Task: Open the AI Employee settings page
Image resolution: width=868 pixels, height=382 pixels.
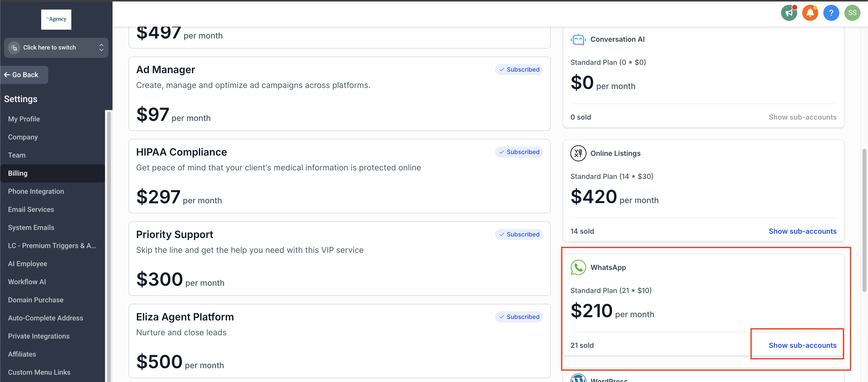Action: [x=27, y=264]
